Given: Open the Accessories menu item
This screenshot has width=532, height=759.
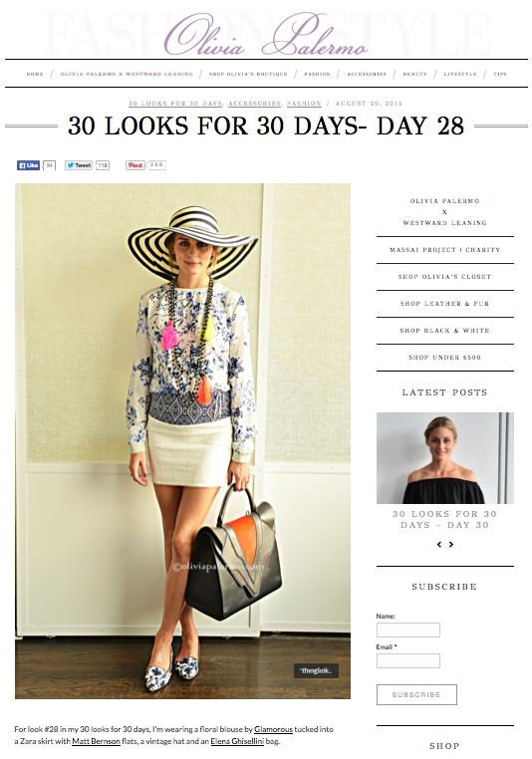Looking at the screenshot, I should pyautogui.click(x=367, y=74).
